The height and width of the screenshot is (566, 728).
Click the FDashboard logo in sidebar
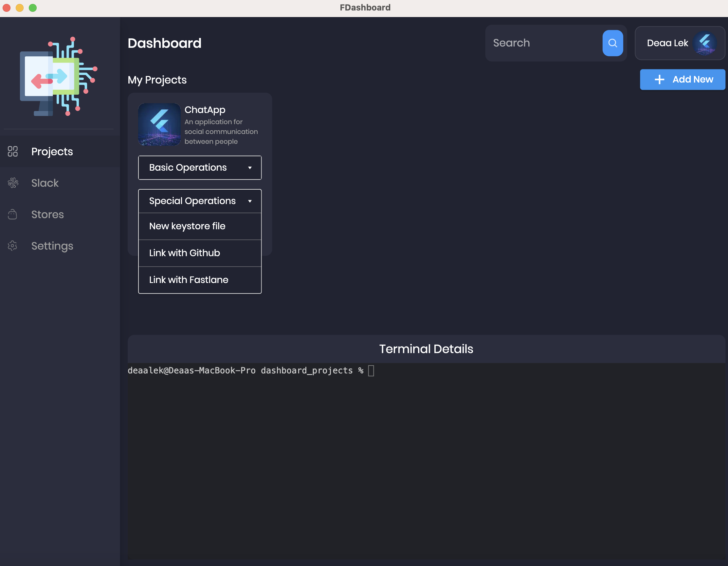(x=59, y=76)
